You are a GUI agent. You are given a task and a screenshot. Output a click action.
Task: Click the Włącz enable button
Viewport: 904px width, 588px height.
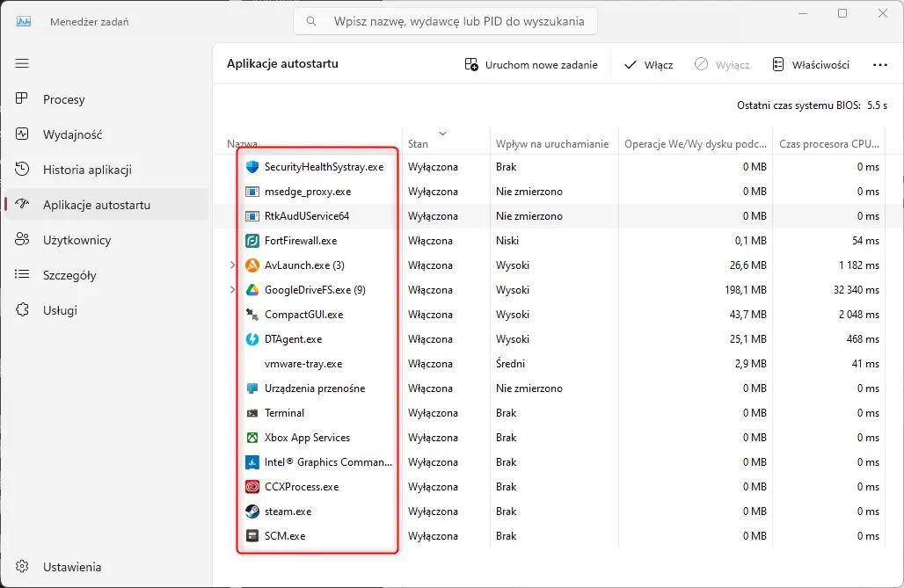649,64
